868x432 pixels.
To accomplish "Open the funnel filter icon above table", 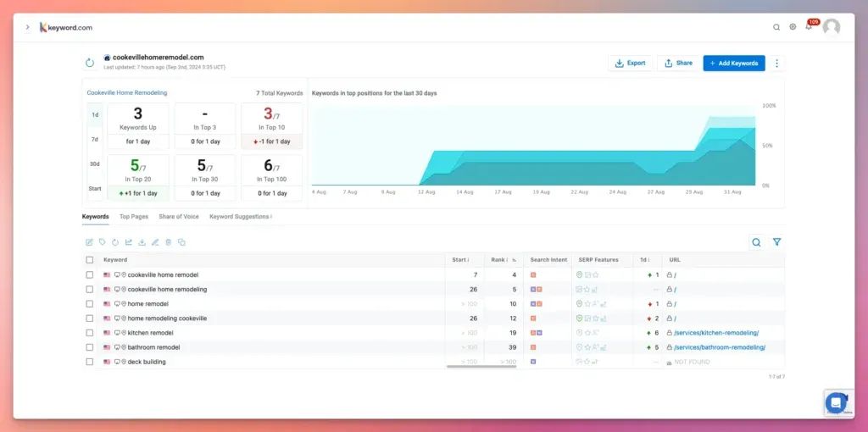I will tap(776, 242).
